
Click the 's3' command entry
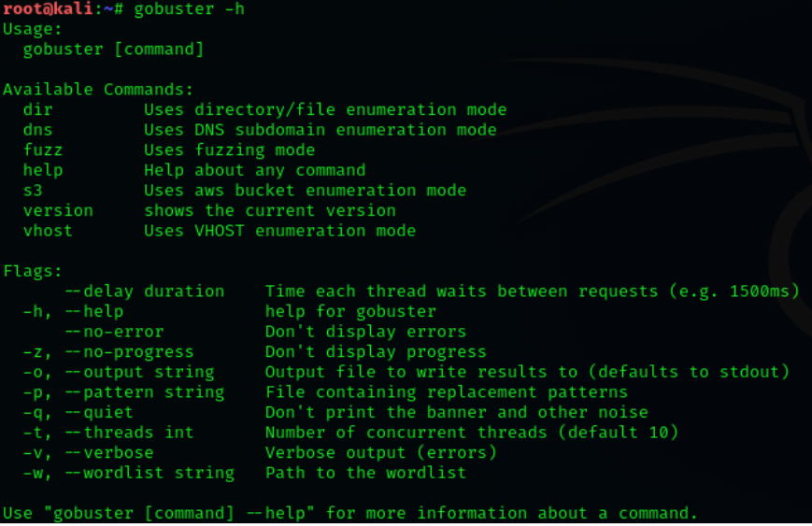33,191
